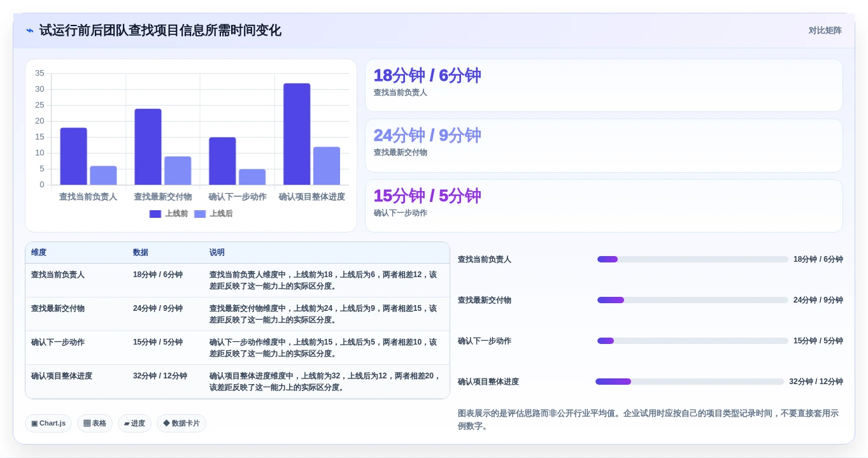Click the progress bar for 查找当前负责人
868x458 pixels.
pos(693,259)
